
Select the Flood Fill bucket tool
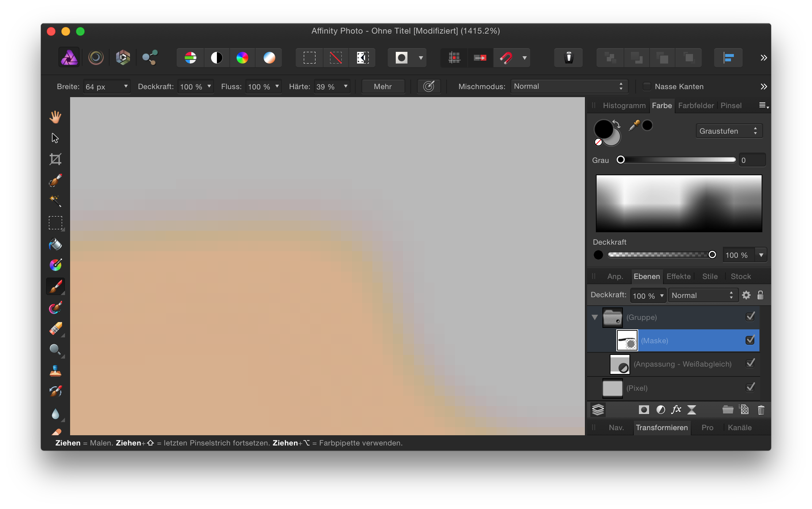(55, 244)
